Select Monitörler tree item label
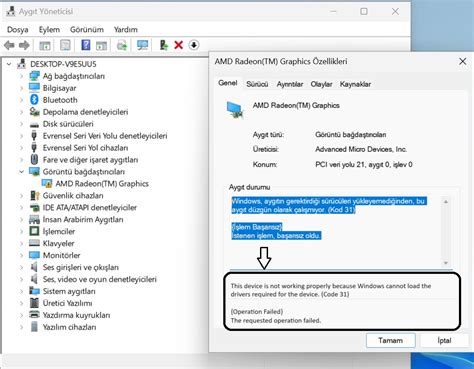This screenshot has width=474, height=369. (x=61, y=255)
